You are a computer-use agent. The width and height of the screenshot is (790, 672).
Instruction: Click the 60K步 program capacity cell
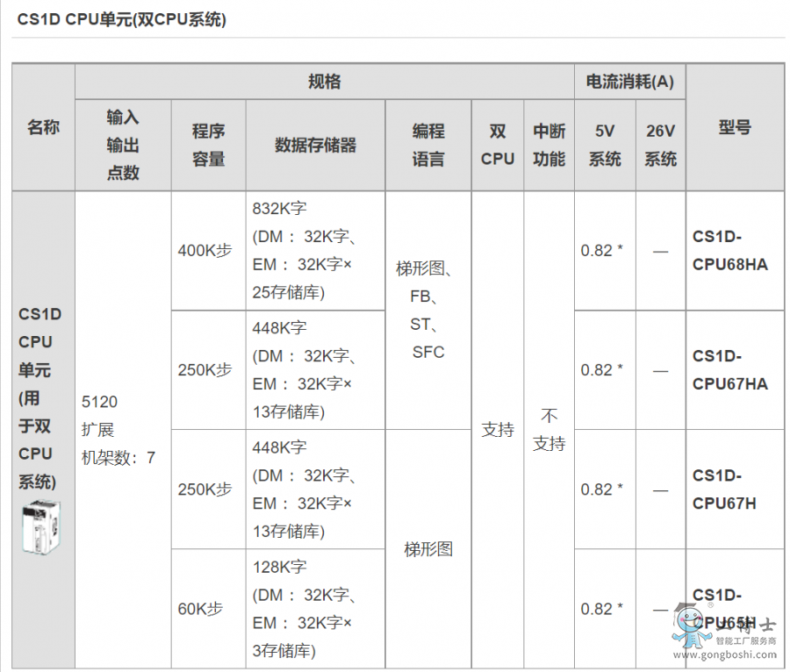[x=200, y=608]
